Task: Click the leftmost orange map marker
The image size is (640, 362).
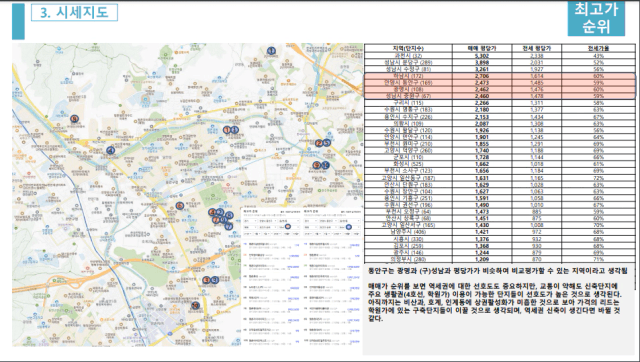Action: 74,119
